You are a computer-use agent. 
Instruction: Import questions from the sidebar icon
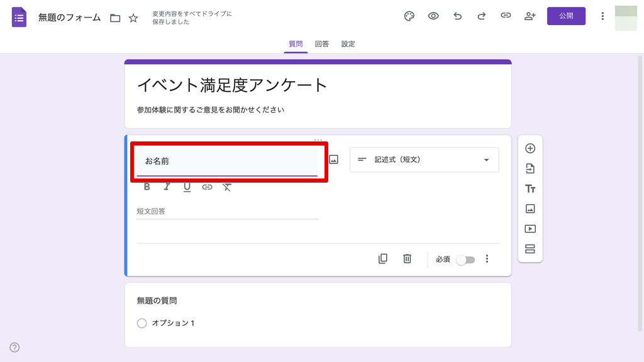click(530, 169)
